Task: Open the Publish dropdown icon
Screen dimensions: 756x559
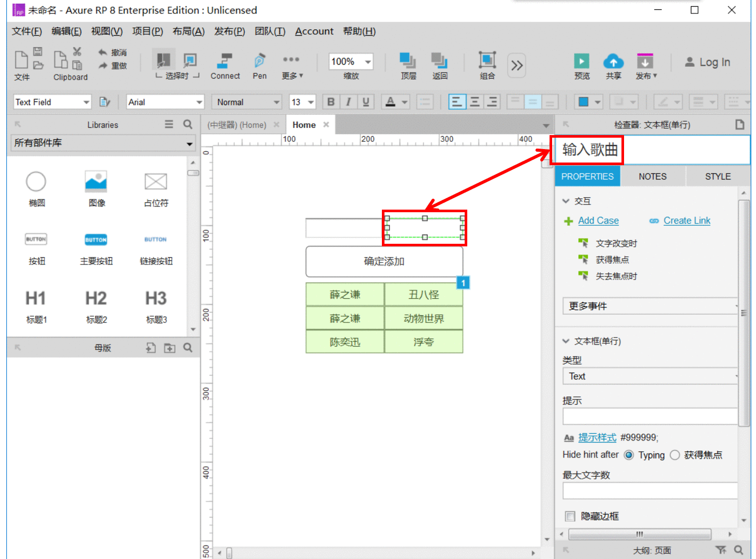Action: (645, 61)
